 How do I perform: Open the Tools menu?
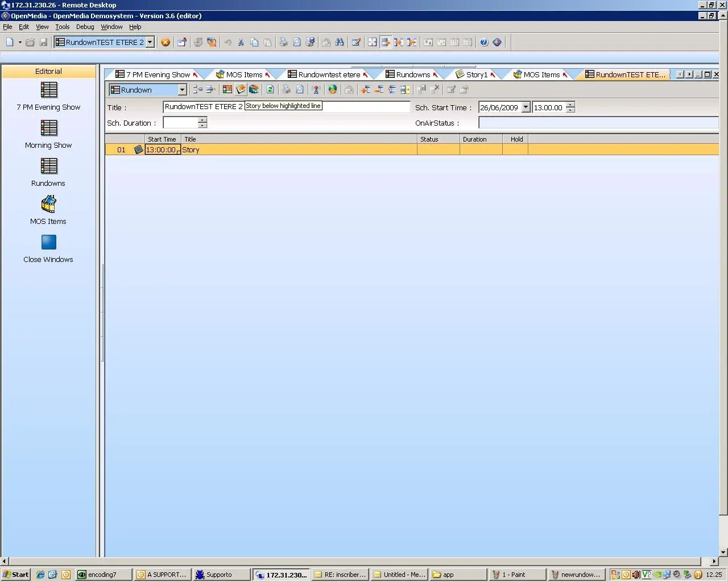point(62,27)
